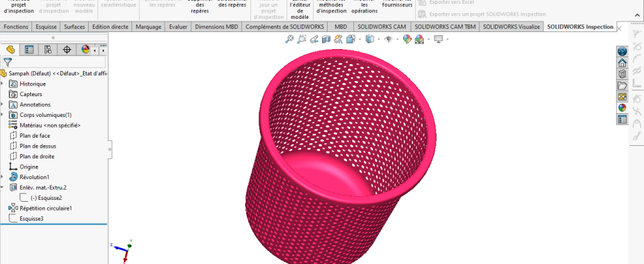Click the Previous View icon

314,39
